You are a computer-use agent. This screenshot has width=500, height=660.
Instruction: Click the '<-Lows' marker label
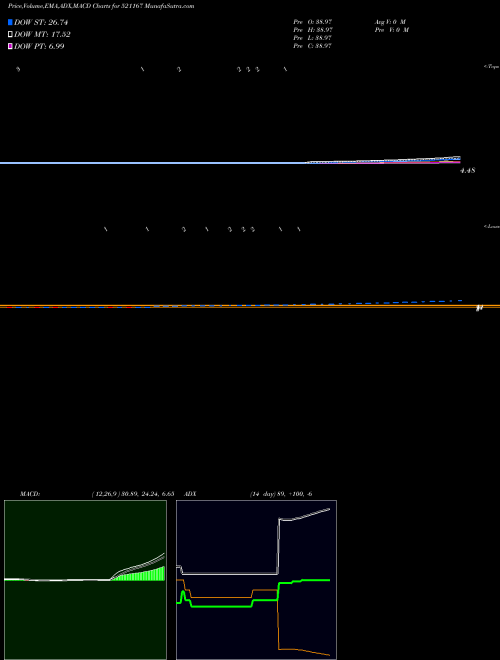click(492, 226)
